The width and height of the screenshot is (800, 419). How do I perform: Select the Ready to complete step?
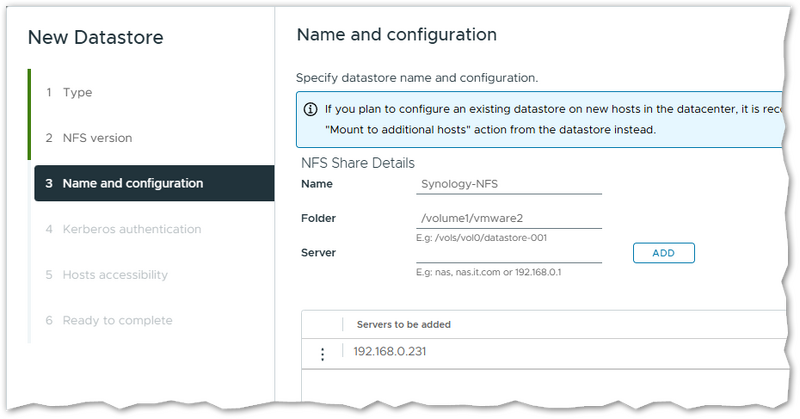(117, 320)
